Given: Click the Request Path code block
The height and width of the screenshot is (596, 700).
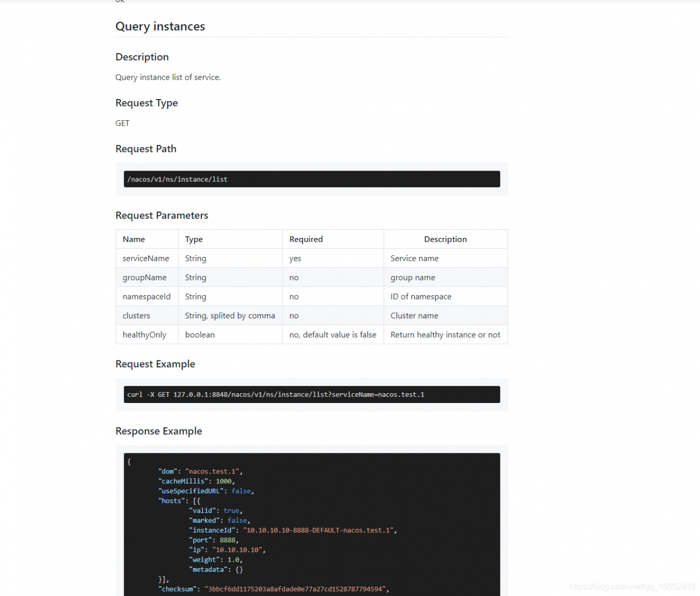Looking at the screenshot, I should pyautogui.click(x=311, y=179).
